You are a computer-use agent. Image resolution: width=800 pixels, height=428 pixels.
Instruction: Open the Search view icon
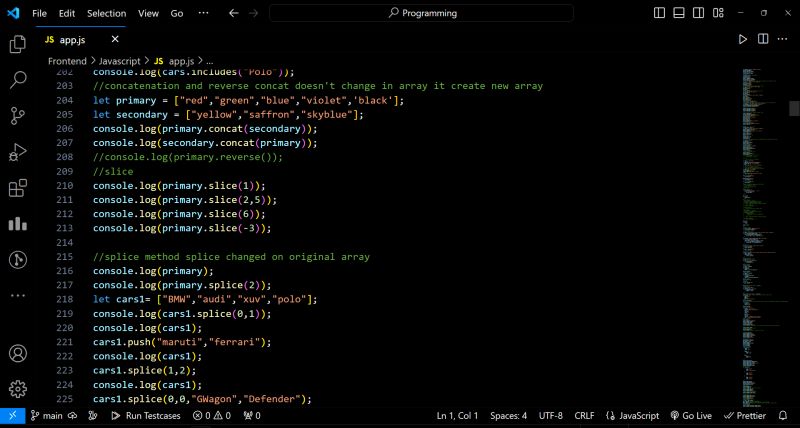pyautogui.click(x=17, y=80)
